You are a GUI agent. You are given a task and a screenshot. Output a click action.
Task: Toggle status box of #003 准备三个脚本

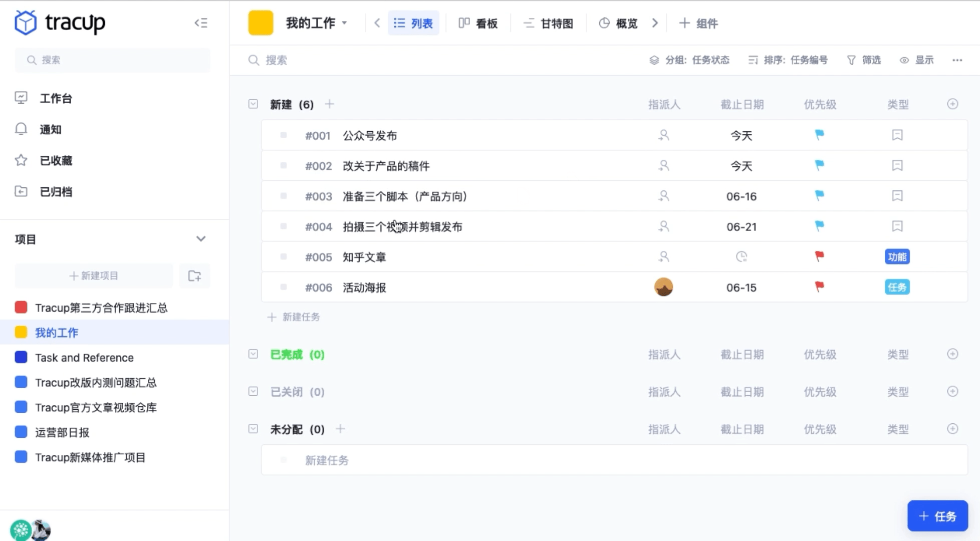283,196
